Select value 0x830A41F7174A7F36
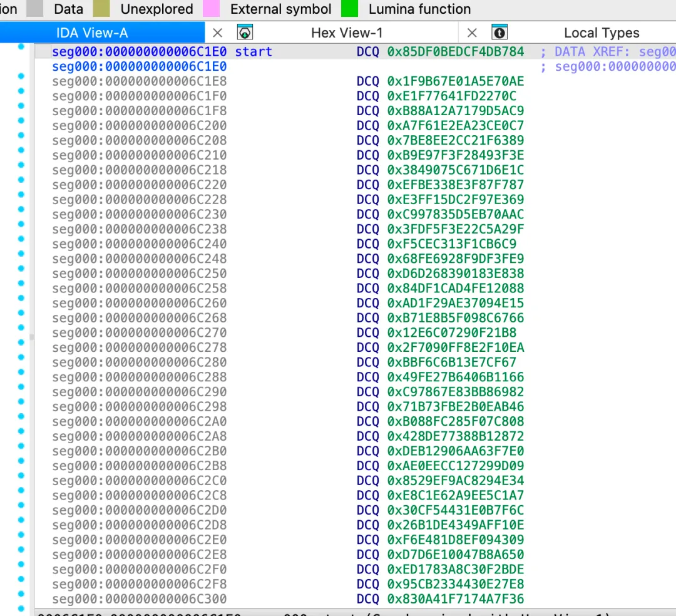 [455, 599]
